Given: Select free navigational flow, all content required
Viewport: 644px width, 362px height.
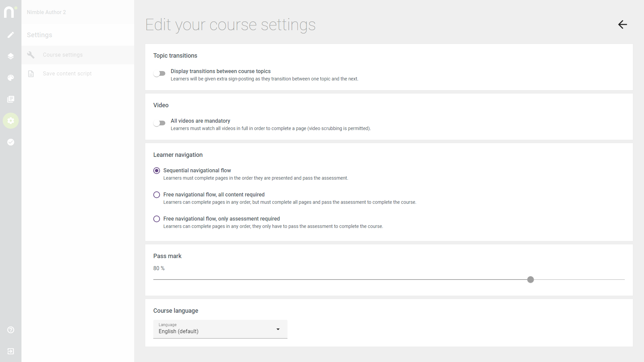Looking at the screenshot, I should 156,195.
